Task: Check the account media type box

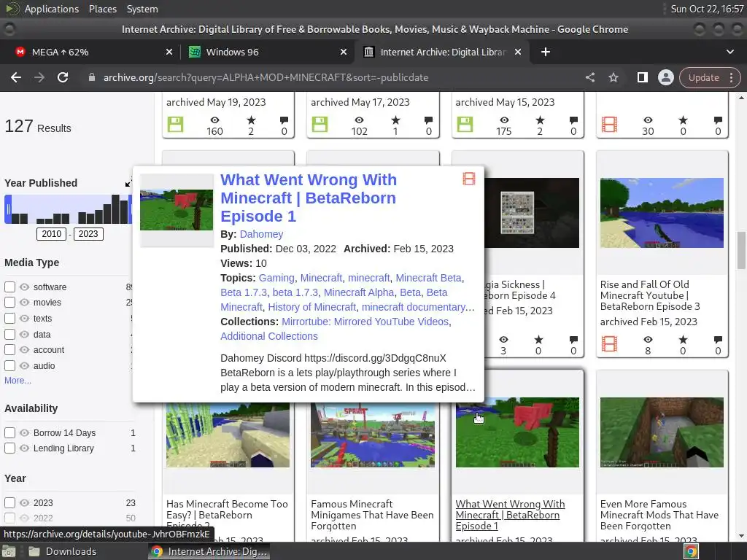Action: 9,349
